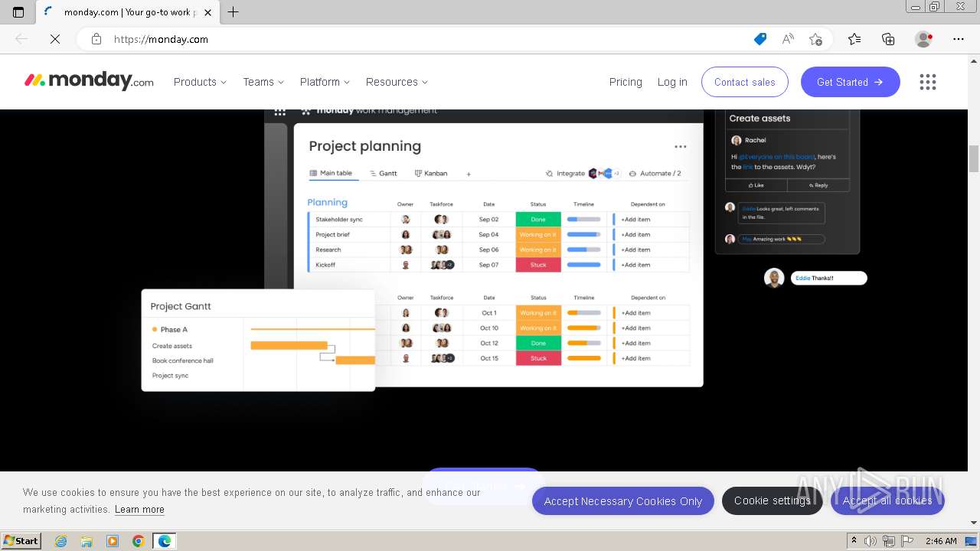Click the Phase A label in Project Gantt
This screenshot has height=551, width=980.
tap(174, 330)
